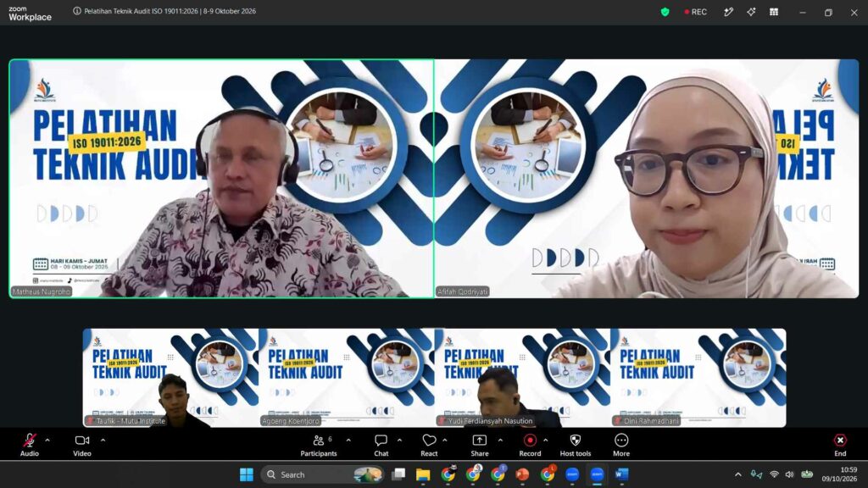Click the Windows taskbar Search box
The width and height of the screenshot is (868, 488).
323,474
